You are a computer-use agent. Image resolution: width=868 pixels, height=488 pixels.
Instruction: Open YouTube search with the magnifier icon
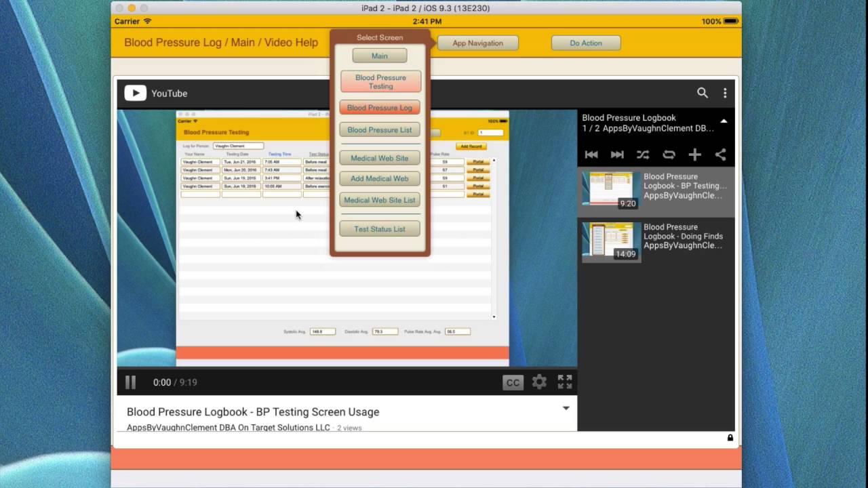[x=703, y=93]
